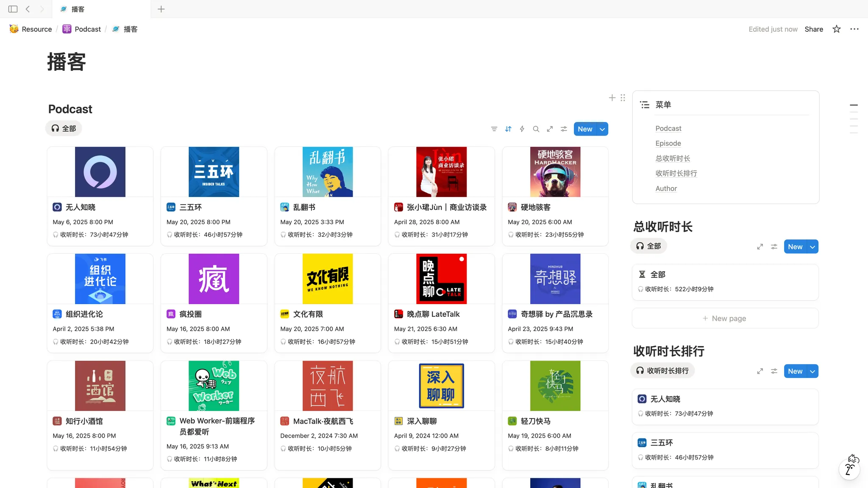Click the sort arrows icon in Podcast toolbar
868x488 pixels.
(x=508, y=129)
